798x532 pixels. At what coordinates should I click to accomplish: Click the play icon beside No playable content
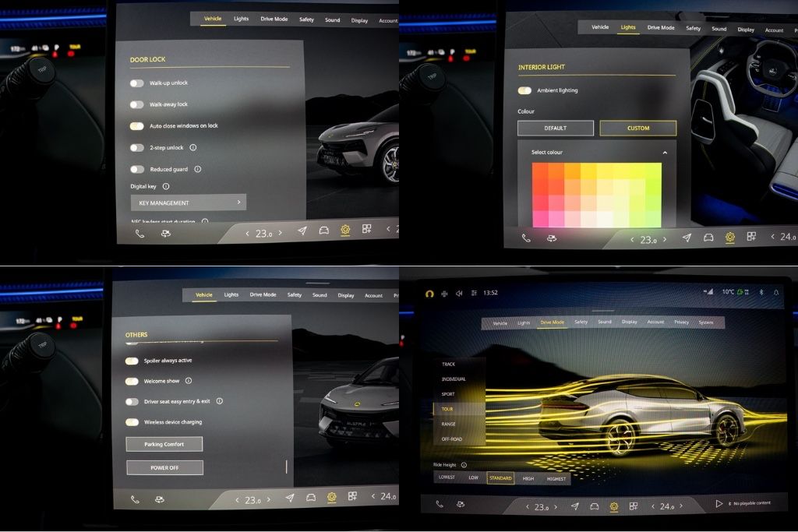click(x=719, y=503)
